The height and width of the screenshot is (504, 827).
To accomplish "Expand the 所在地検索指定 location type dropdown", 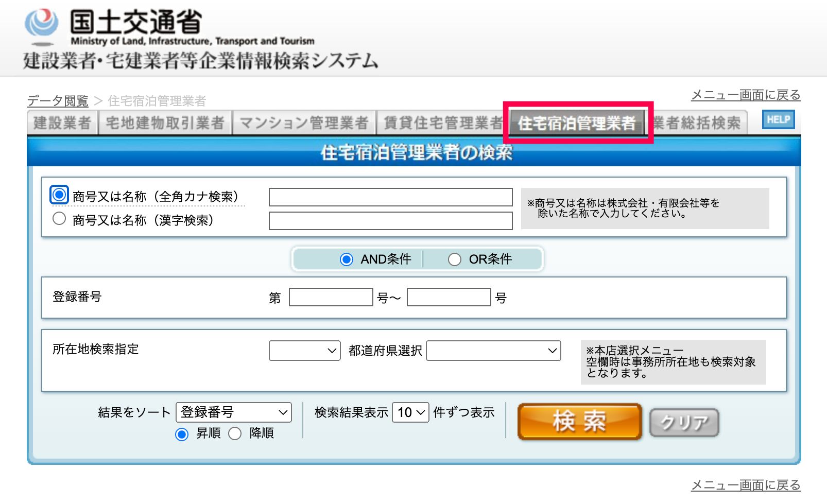I will tap(304, 351).
